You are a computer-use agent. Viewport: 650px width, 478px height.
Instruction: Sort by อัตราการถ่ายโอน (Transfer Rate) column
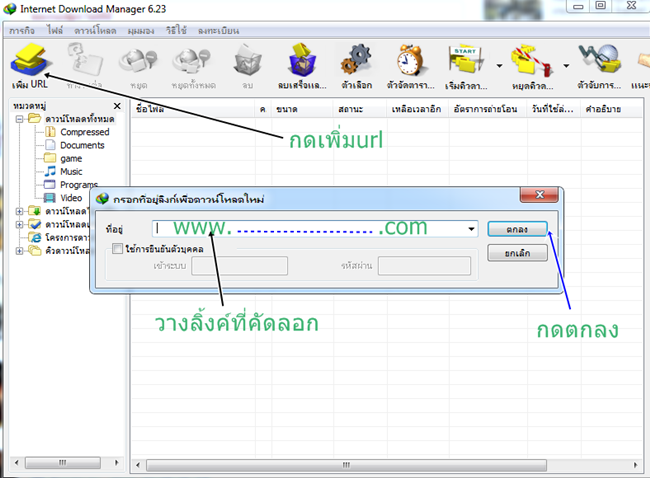pyautogui.click(x=488, y=109)
